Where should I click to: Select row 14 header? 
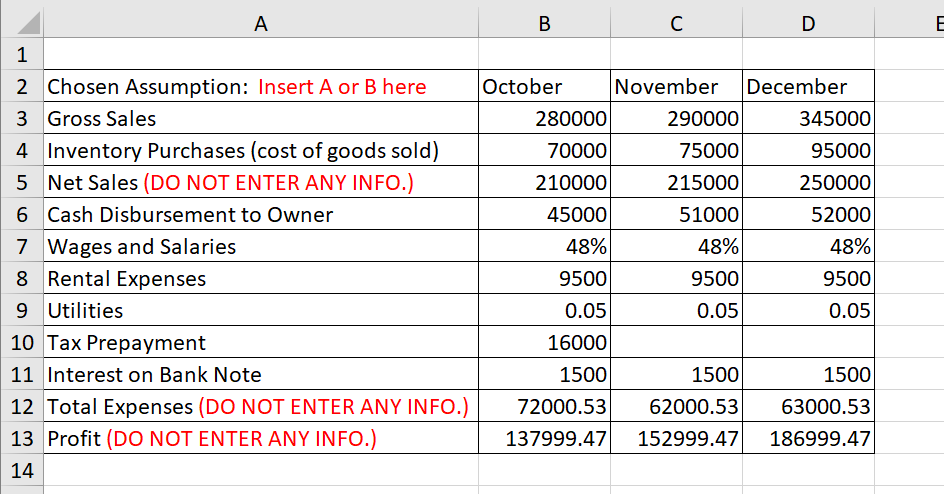[22, 469]
